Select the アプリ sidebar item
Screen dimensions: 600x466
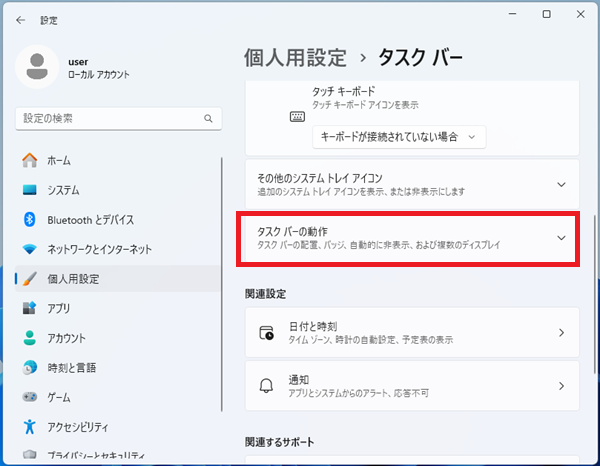click(x=58, y=308)
